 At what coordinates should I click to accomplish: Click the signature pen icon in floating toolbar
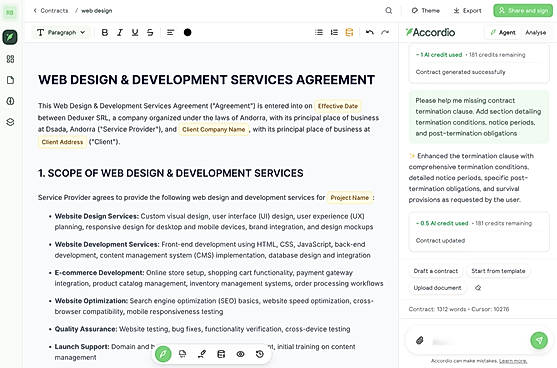pos(202,354)
